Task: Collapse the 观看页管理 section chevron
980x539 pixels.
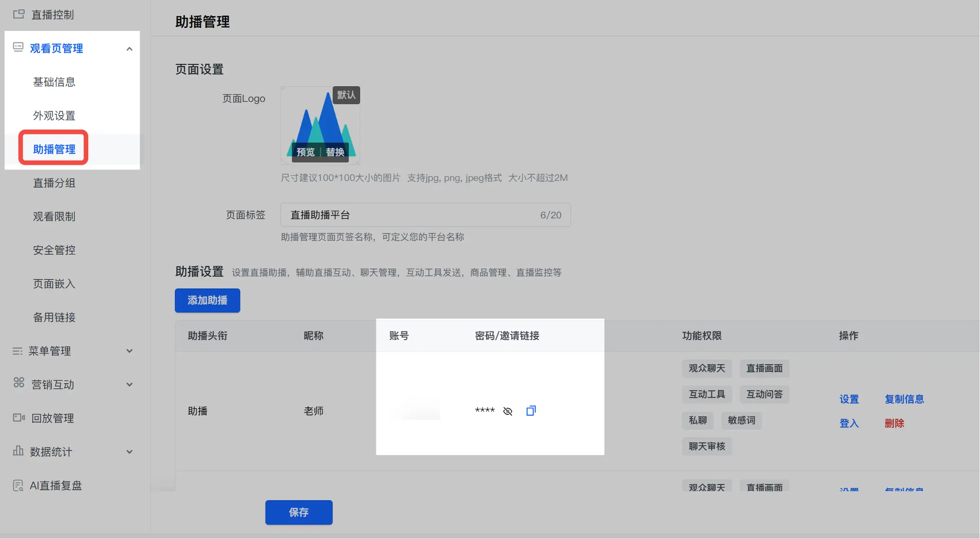Action: point(129,49)
